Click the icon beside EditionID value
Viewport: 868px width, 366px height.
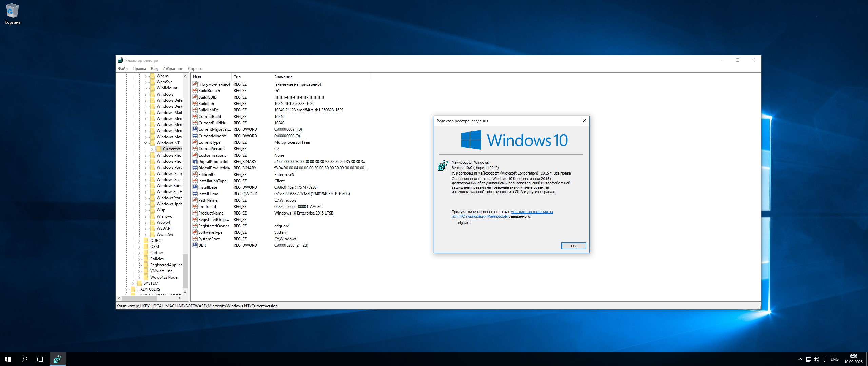[x=195, y=174]
